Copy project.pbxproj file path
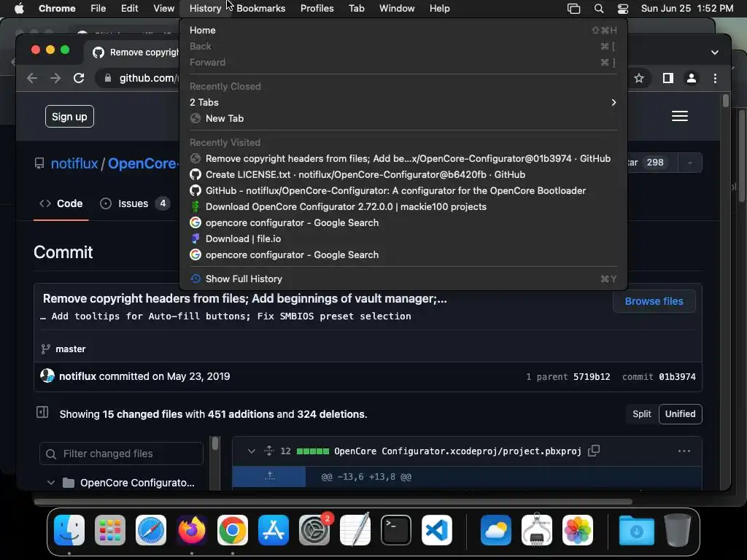The image size is (747, 560). click(x=594, y=451)
